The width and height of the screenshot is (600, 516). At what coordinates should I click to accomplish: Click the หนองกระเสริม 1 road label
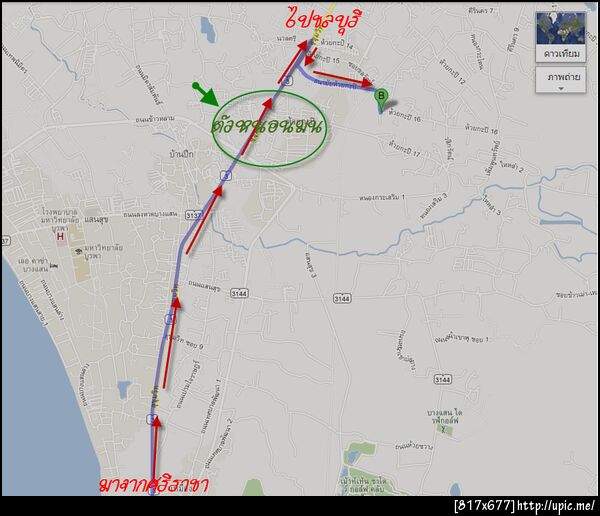[x=382, y=198]
